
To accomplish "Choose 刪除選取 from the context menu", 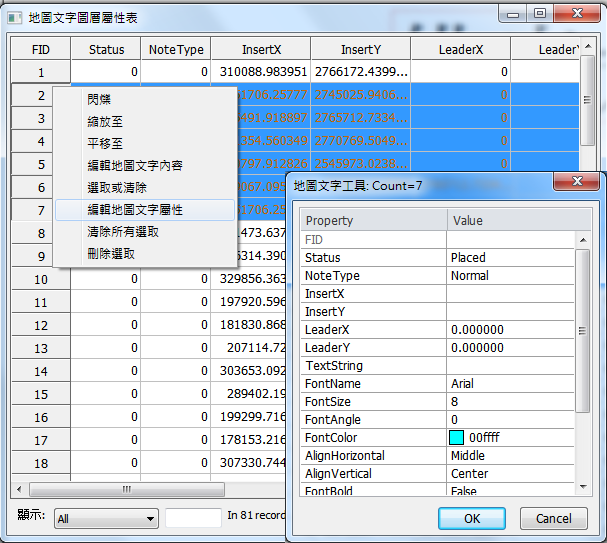I will (110, 254).
